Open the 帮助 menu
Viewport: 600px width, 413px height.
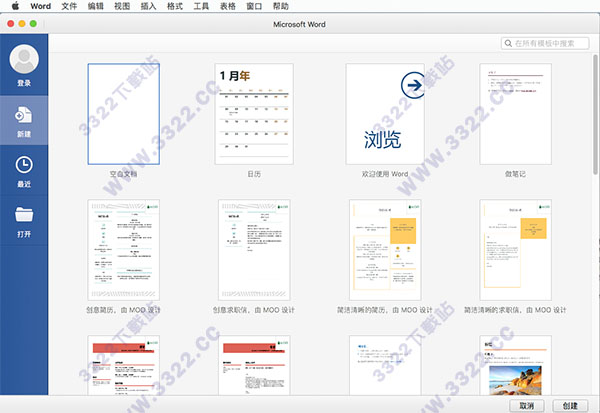coord(280,6)
